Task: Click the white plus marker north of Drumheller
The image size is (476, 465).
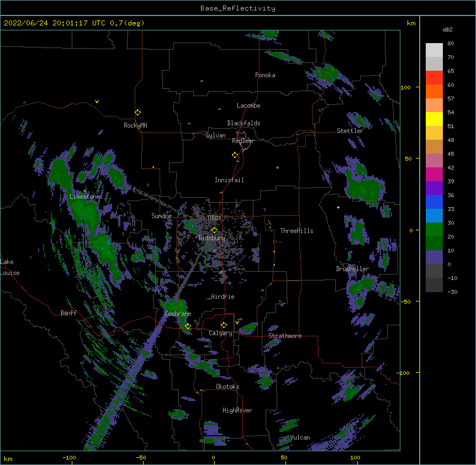Action: pyautogui.click(x=338, y=207)
